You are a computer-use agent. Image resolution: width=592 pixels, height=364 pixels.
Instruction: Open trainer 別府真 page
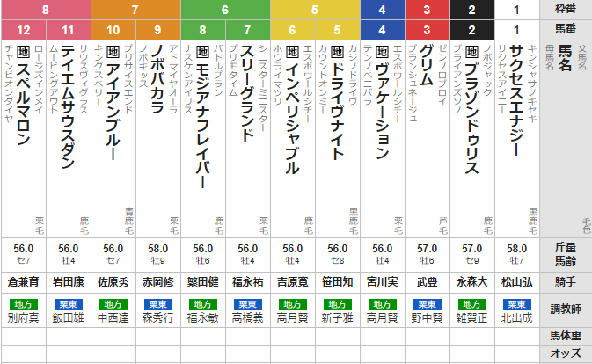coord(24,318)
